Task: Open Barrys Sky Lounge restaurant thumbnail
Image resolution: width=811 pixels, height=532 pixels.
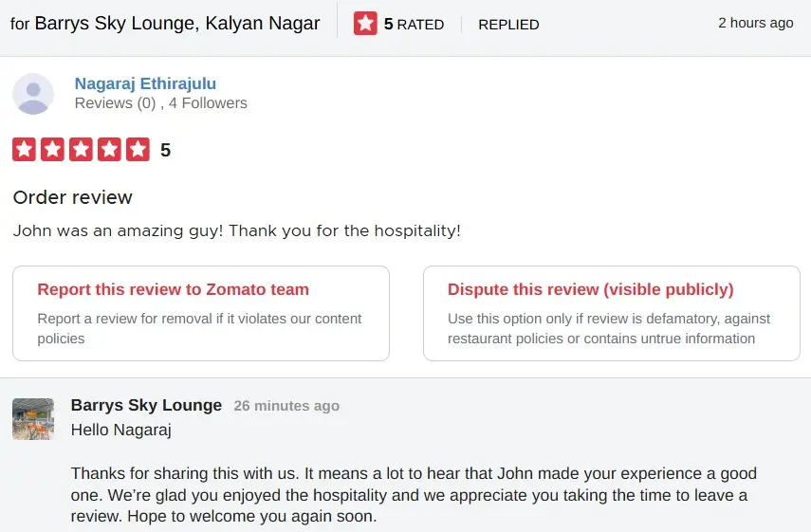Action: (x=33, y=419)
